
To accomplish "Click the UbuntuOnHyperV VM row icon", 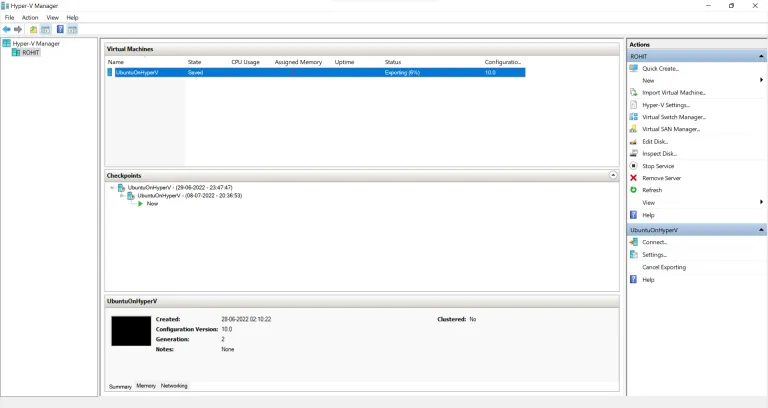I will pyautogui.click(x=110, y=72).
